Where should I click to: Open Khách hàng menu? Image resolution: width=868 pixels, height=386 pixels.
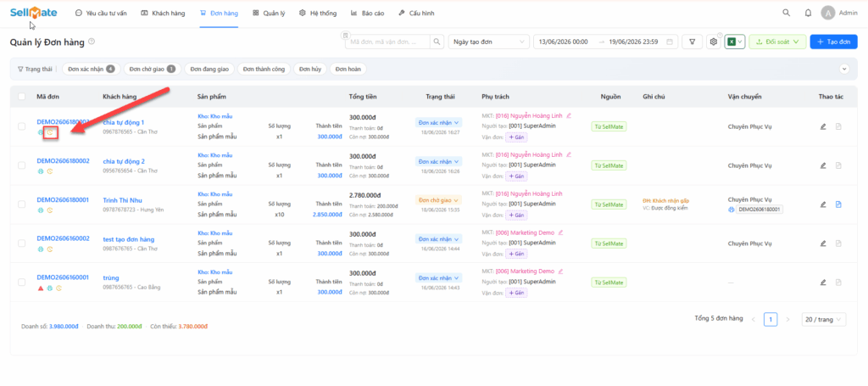tap(164, 13)
